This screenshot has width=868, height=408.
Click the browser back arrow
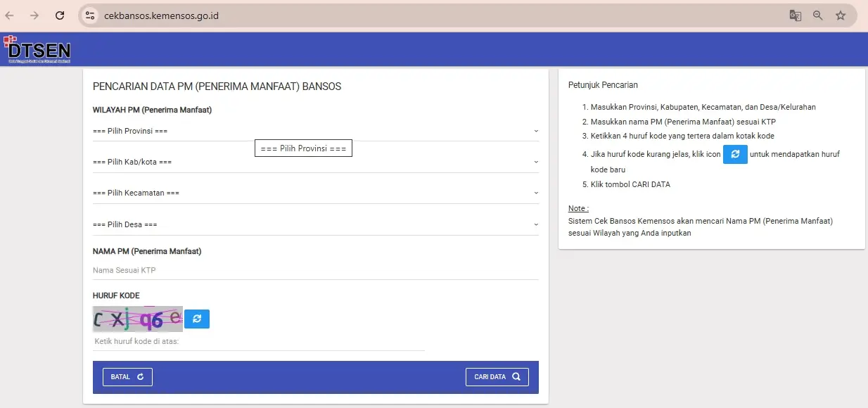click(10, 15)
